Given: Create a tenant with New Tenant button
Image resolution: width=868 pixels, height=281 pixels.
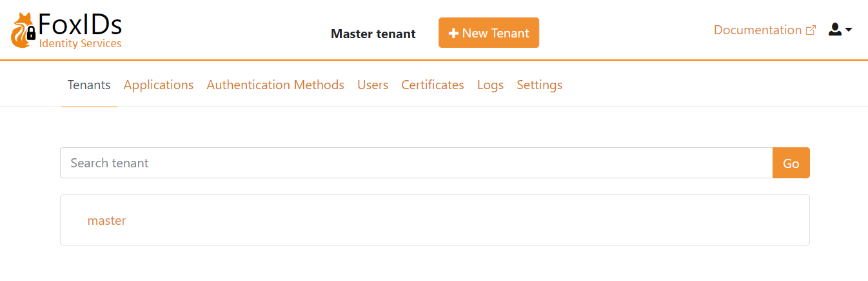Looking at the screenshot, I should pyautogui.click(x=488, y=33).
